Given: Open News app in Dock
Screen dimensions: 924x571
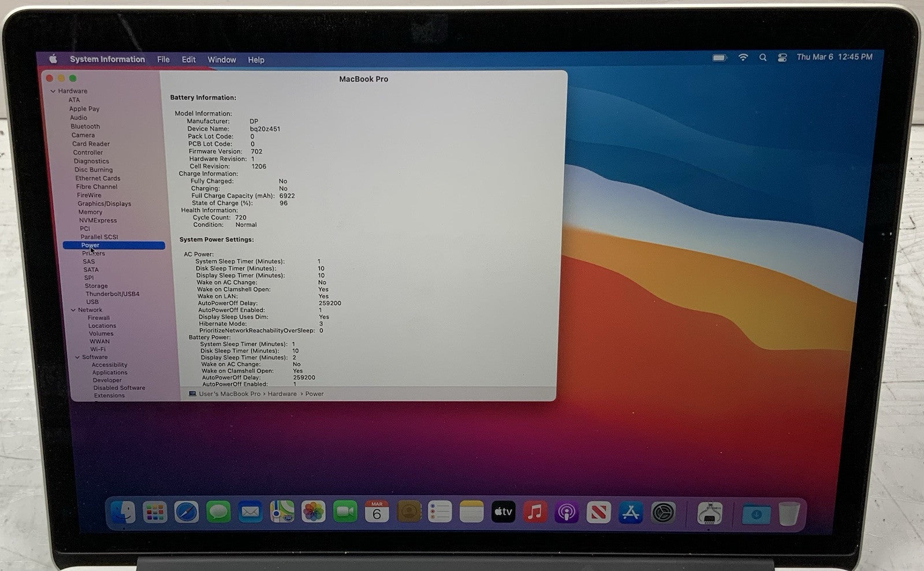Looking at the screenshot, I should [598, 512].
